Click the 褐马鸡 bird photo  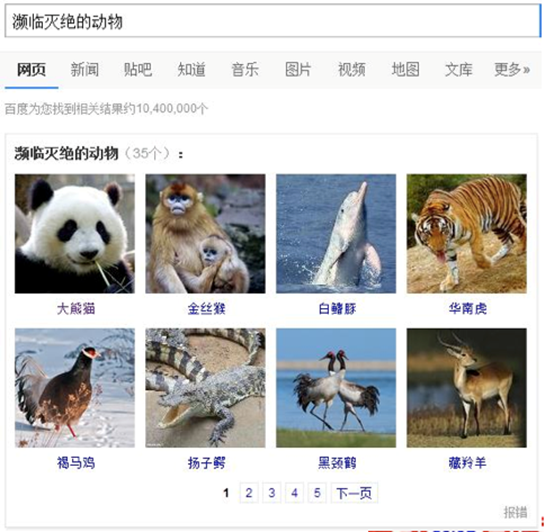point(75,388)
